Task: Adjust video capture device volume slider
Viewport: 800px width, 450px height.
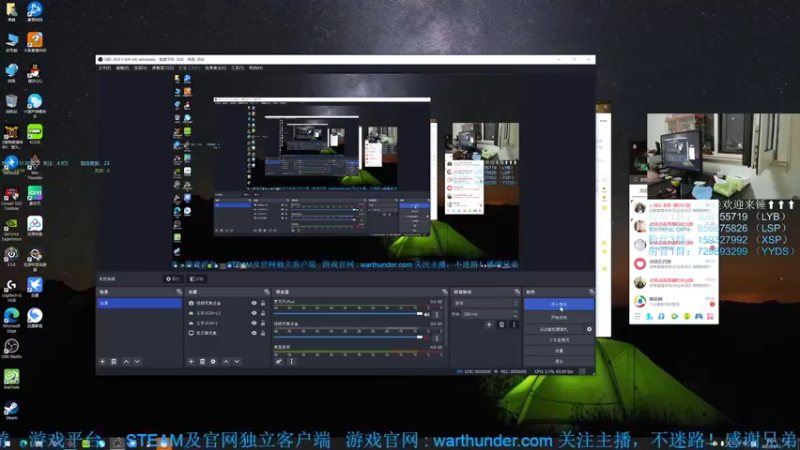Action: coord(348,337)
